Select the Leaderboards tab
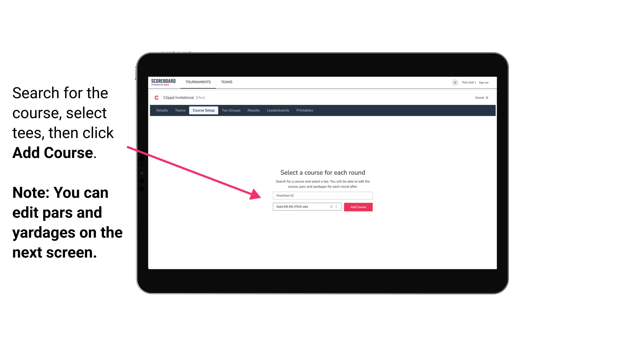 278,110
